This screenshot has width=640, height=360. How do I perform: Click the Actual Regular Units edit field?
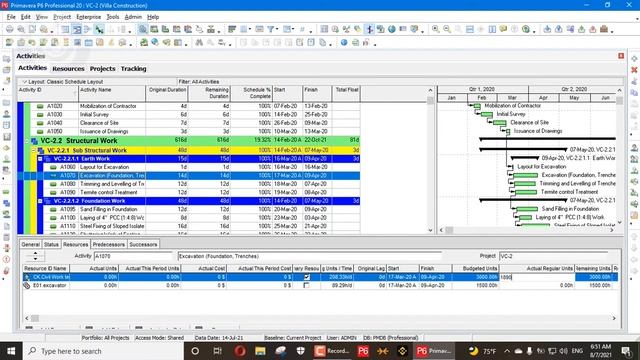click(x=537, y=277)
